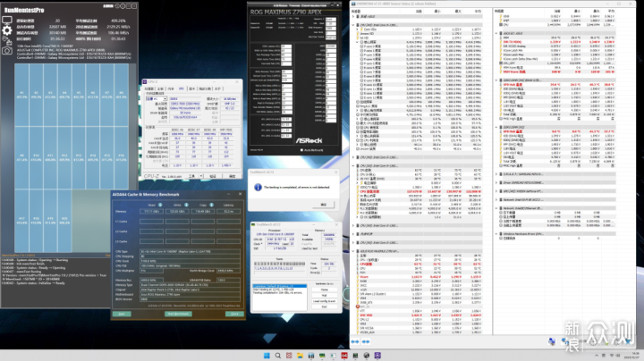Viewport: 644px width, 361px height.
Task: Click Start Benchmark in AIDA64 window
Action: click(178, 314)
